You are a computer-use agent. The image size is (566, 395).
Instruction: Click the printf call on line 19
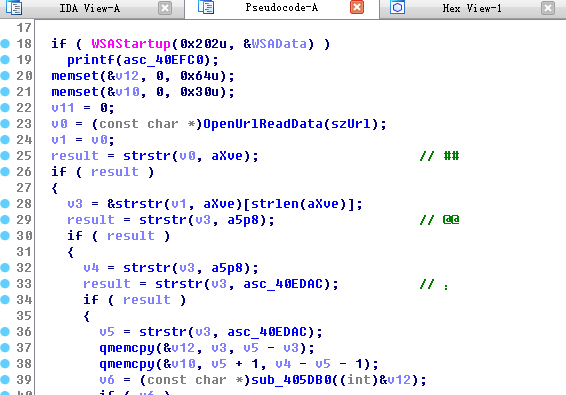(x=91, y=60)
